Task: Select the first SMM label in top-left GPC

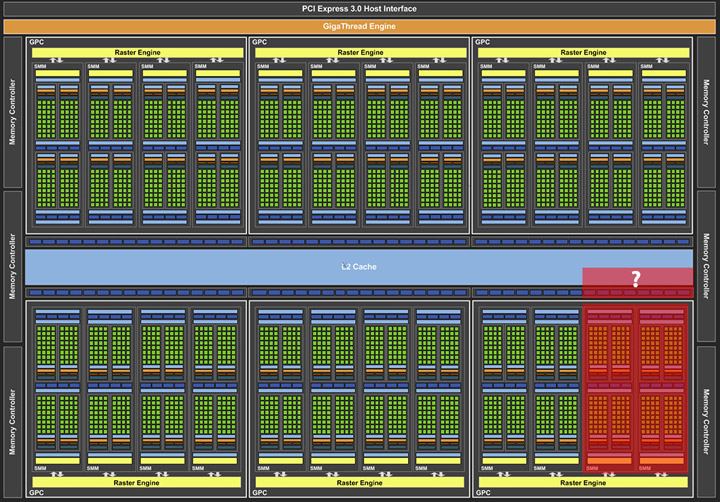Action: coord(41,67)
